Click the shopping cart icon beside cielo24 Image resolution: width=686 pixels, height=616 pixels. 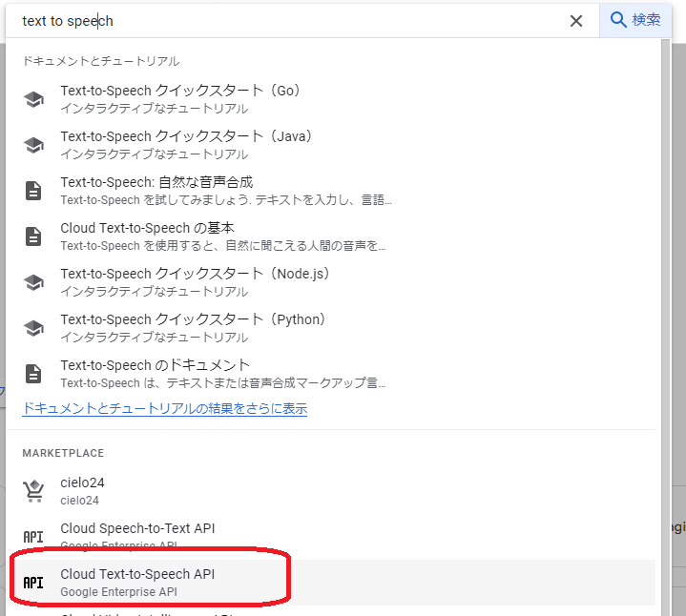[x=33, y=491]
